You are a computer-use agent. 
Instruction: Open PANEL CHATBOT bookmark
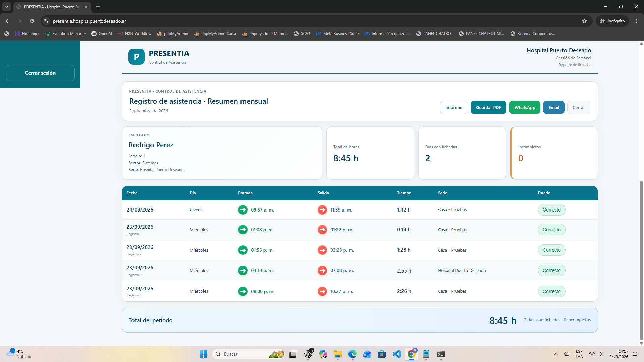click(434, 34)
